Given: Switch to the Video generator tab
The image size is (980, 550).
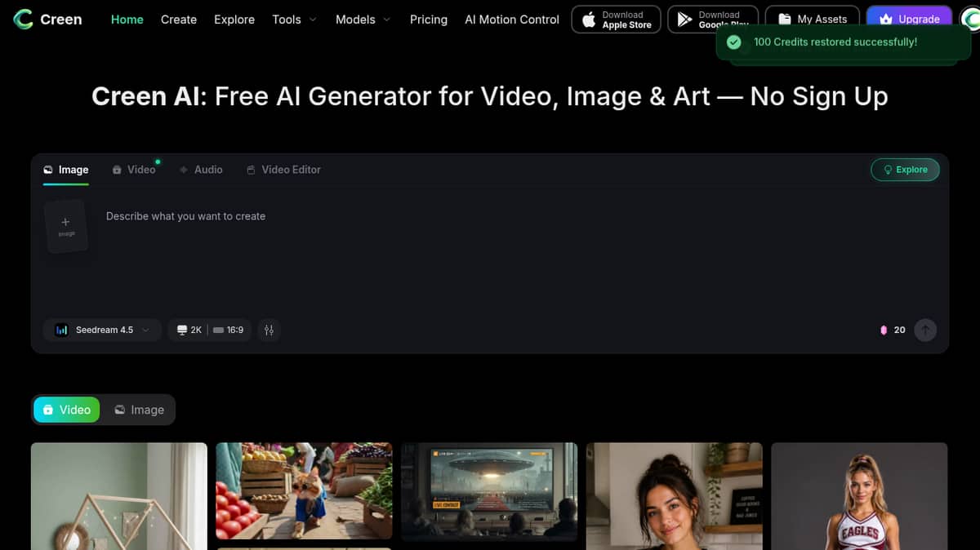Looking at the screenshot, I should (x=134, y=170).
